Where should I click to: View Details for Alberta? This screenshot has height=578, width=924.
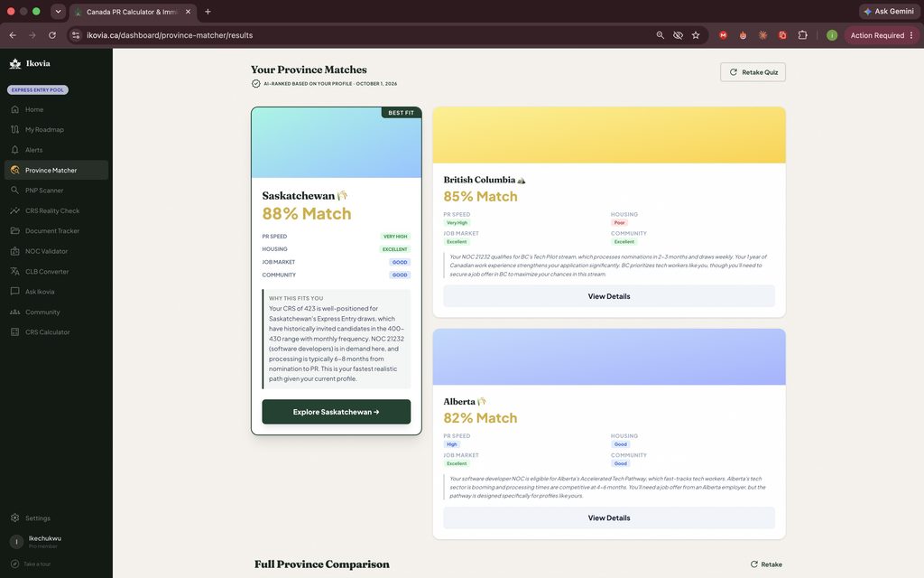point(609,517)
